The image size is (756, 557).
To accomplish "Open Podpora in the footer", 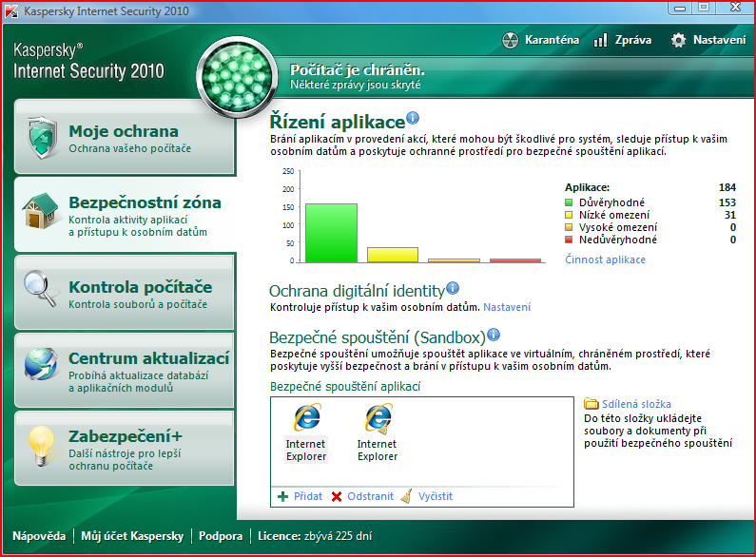I will (221, 536).
